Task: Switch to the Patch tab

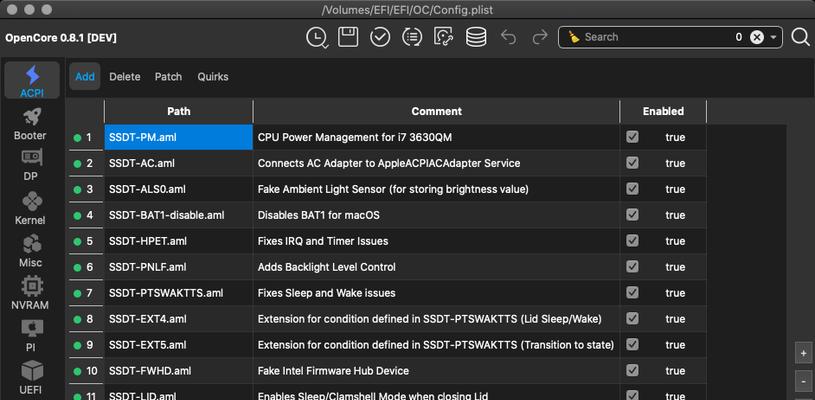Action: (168, 76)
